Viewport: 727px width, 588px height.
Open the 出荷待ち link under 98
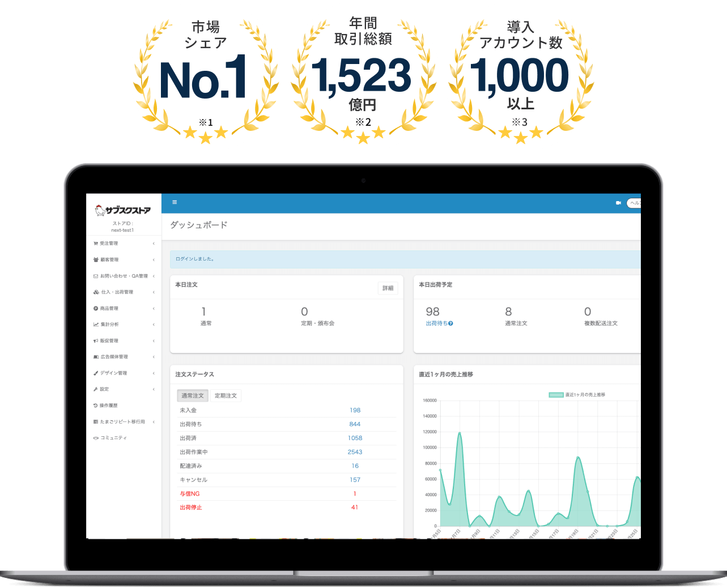pyautogui.click(x=437, y=323)
